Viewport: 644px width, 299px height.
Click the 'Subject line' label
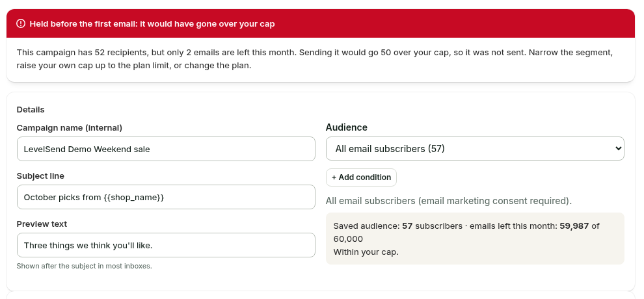(x=40, y=175)
